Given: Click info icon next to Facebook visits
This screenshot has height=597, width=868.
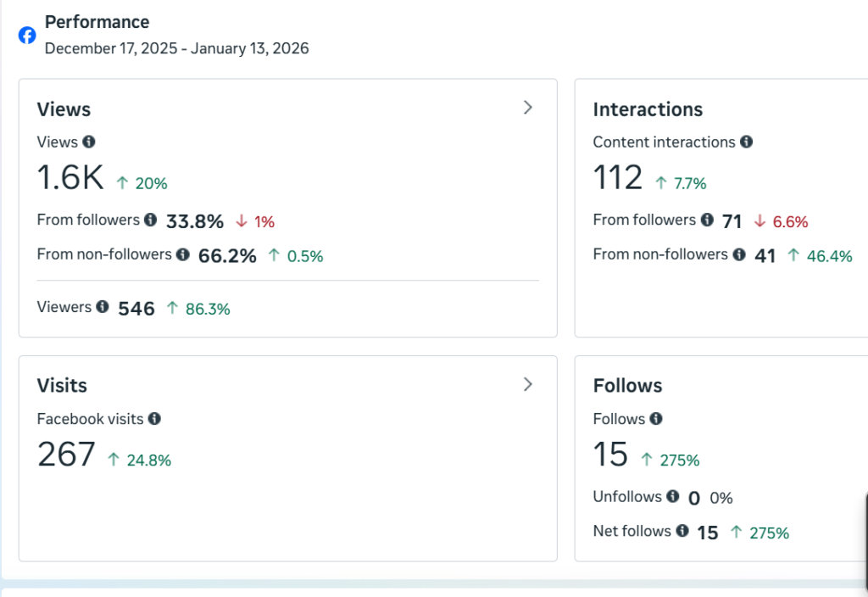Looking at the screenshot, I should (154, 419).
